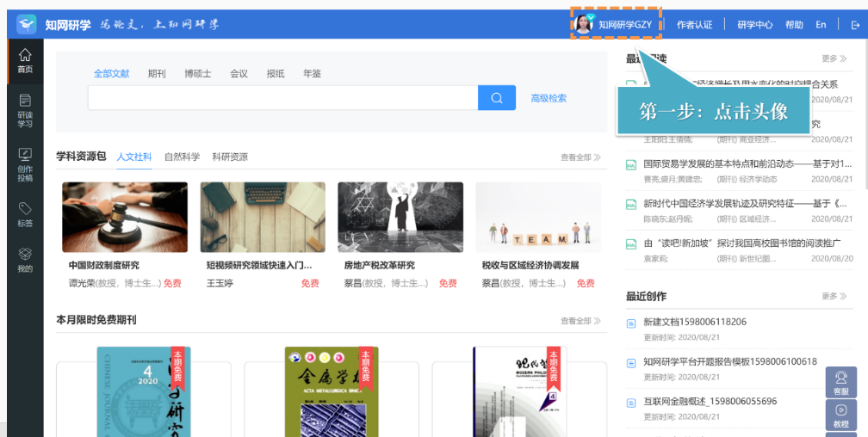Open the 高级检索 advanced search link

click(x=549, y=98)
